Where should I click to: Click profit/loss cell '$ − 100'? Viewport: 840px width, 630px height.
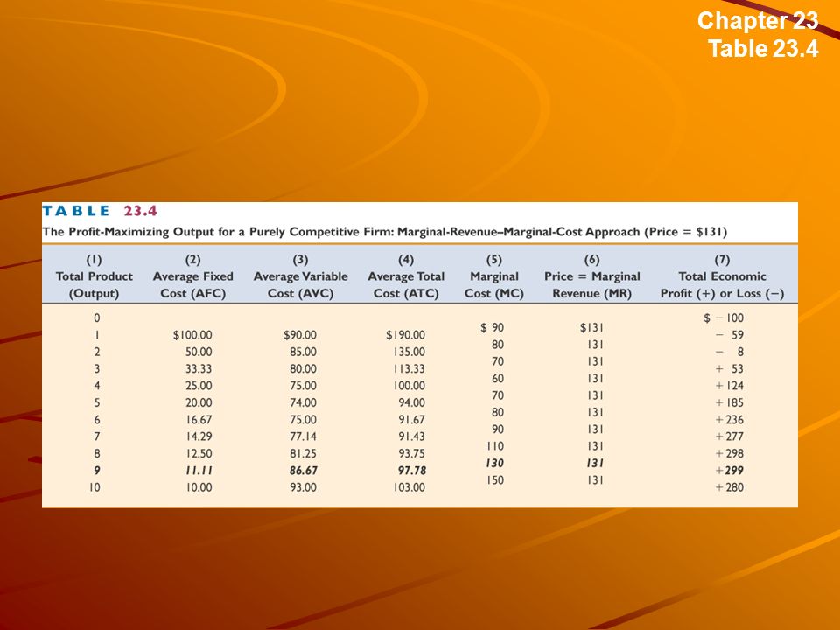coord(724,318)
